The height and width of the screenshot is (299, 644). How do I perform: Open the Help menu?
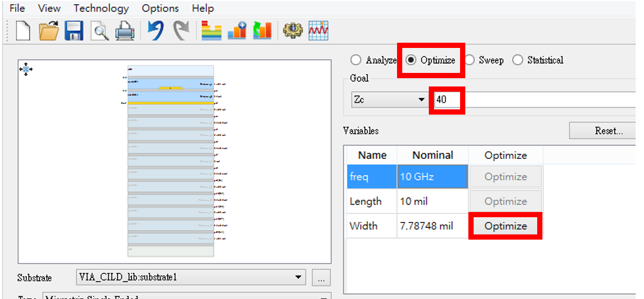click(203, 8)
